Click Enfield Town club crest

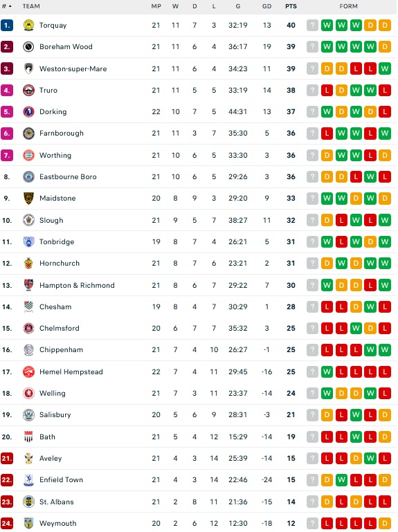[28, 479]
